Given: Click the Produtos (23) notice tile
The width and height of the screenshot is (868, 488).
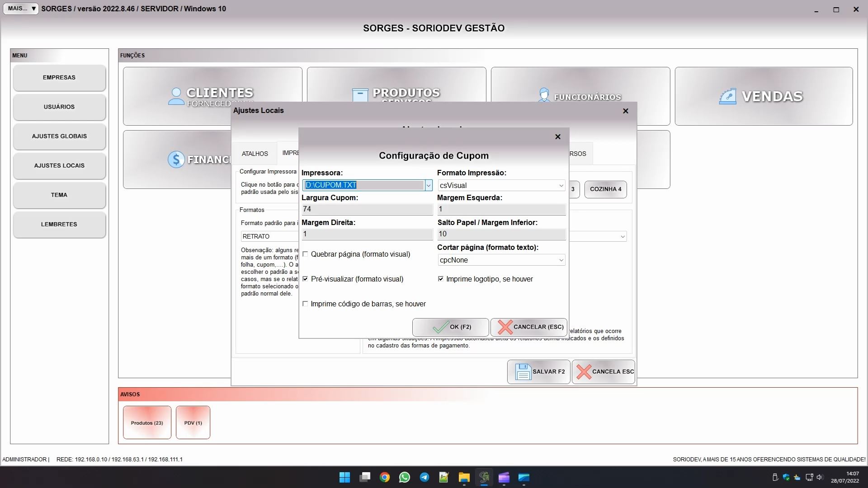Looking at the screenshot, I should [147, 423].
